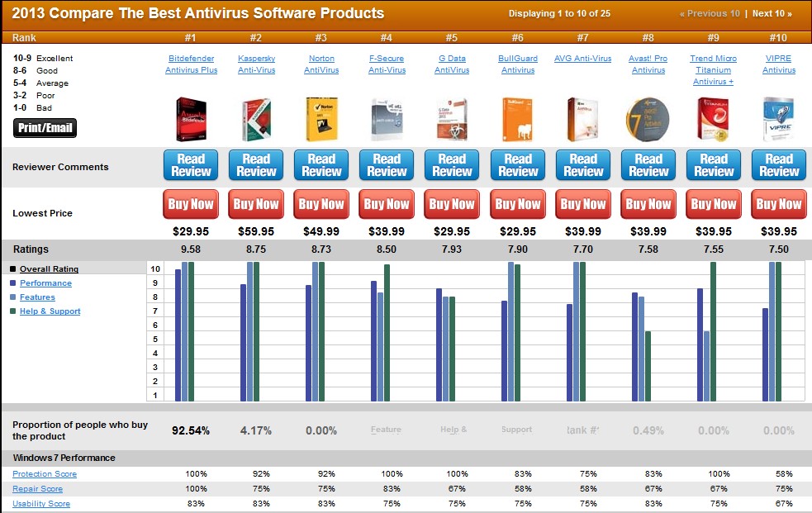Select the Performance rating legend link

click(x=45, y=283)
